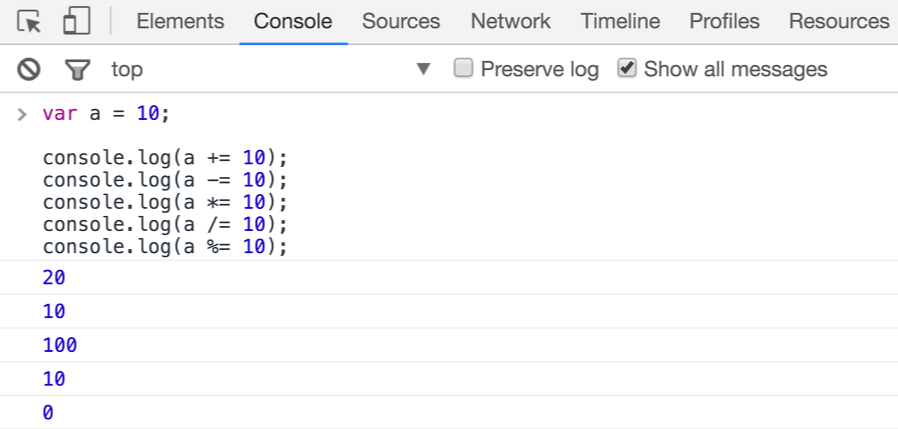
Task: Open the Resources tab
Action: tap(839, 21)
